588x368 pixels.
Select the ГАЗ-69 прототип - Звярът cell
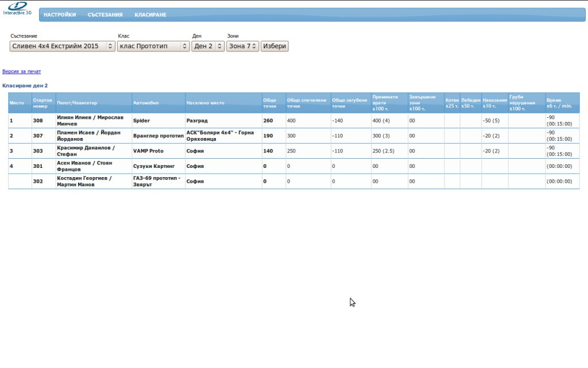point(157,181)
